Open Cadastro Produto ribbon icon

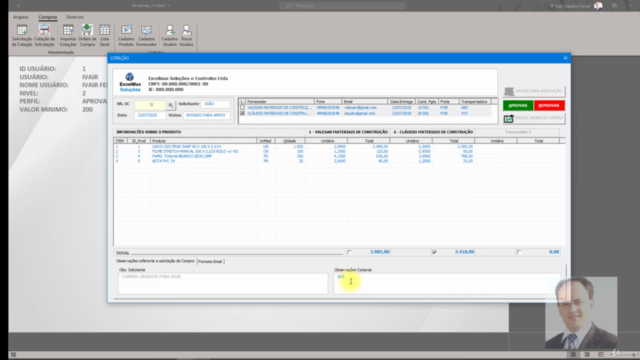(x=126, y=35)
